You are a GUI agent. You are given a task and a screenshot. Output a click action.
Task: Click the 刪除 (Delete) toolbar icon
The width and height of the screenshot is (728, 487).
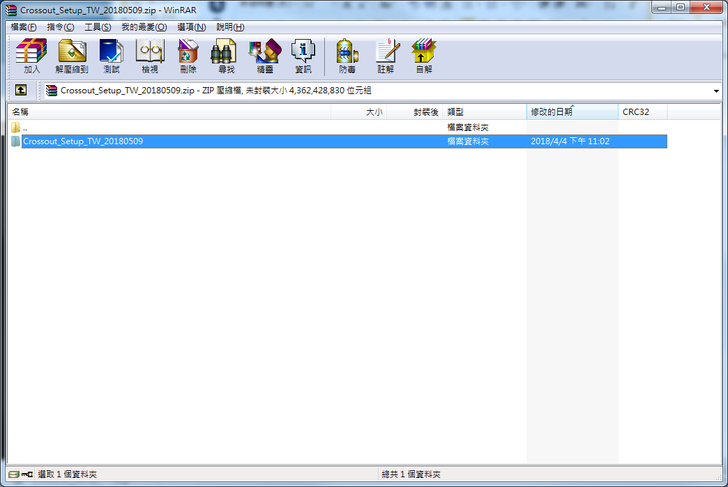click(188, 56)
